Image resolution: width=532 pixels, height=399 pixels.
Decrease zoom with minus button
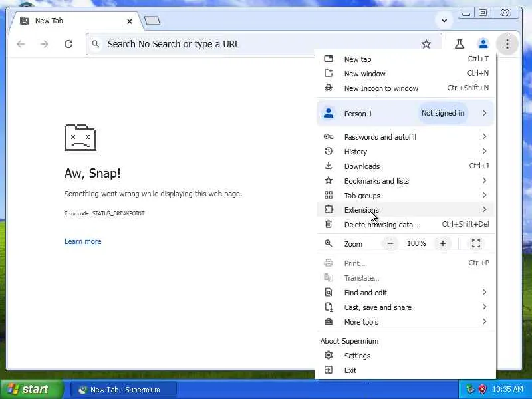pyautogui.click(x=390, y=243)
